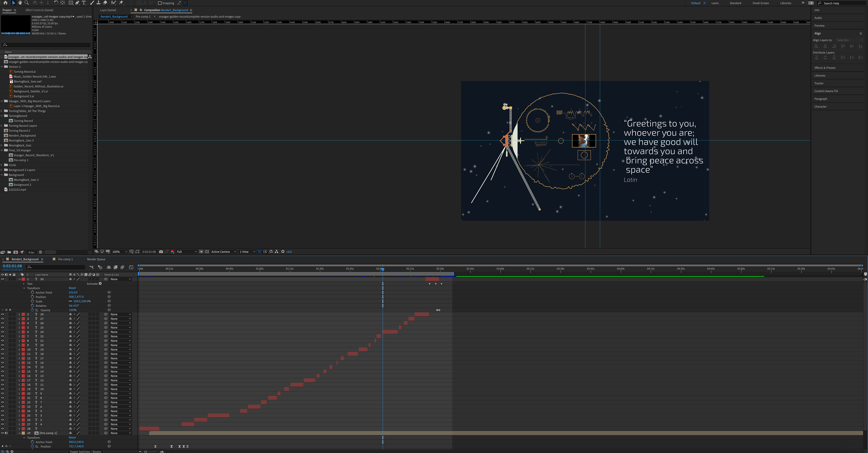
Task: Reset the Transform of layer 30
Action: [x=72, y=288]
